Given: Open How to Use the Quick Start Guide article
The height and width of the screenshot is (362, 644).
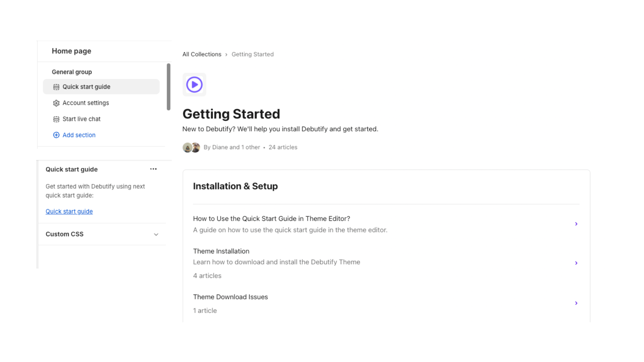Looking at the screenshot, I should click(271, 219).
